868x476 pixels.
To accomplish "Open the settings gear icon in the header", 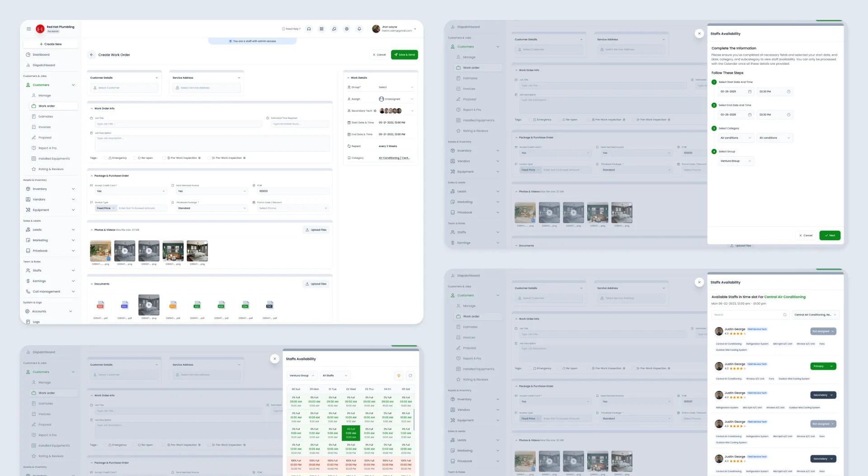I will coord(347,29).
